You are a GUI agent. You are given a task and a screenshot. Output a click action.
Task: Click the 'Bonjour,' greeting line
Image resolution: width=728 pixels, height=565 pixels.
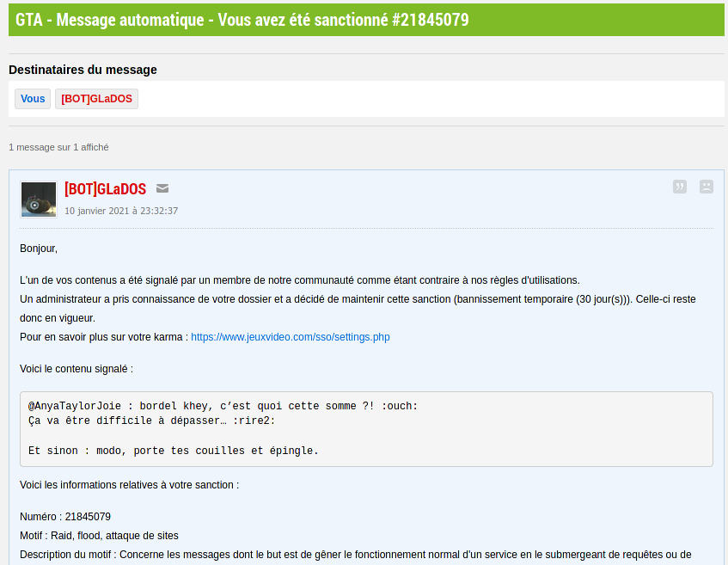39,249
